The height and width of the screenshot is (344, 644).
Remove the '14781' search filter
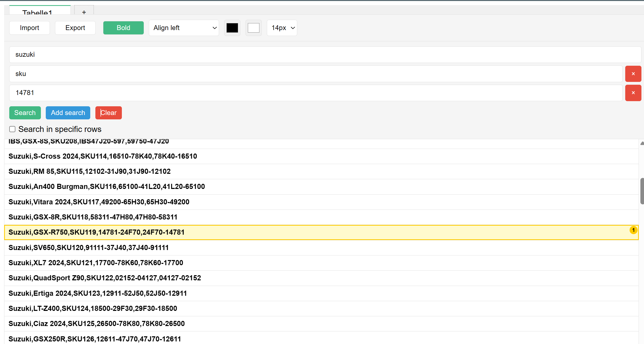pyautogui.click(x=633, y=93)
